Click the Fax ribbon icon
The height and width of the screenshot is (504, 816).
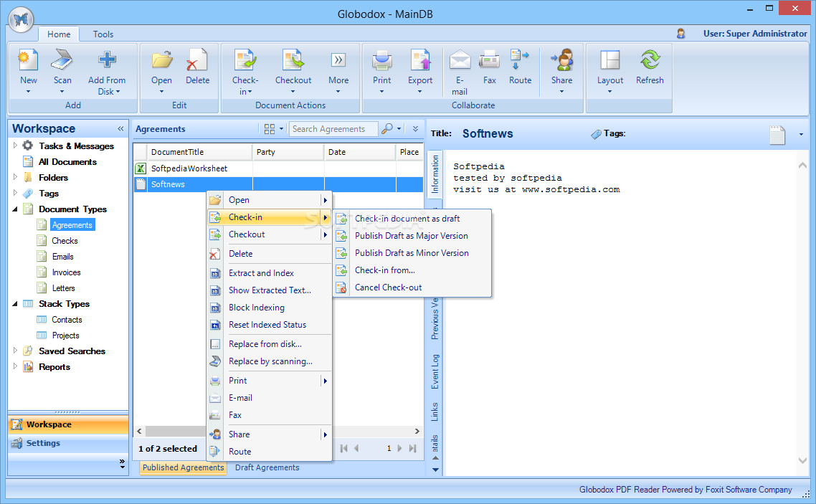click(x=489, y=60)
